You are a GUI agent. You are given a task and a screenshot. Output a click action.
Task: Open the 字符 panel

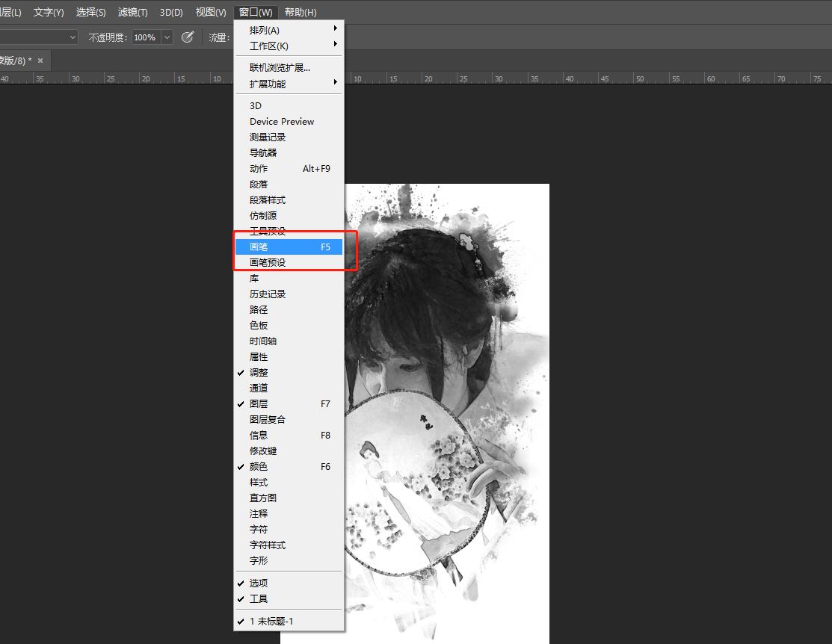point(289,530)
